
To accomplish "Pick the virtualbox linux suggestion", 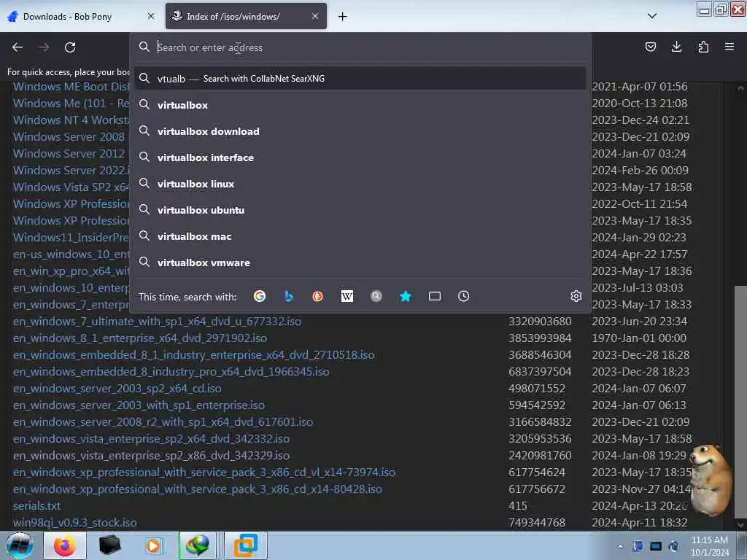I will [x=360, y=184].
